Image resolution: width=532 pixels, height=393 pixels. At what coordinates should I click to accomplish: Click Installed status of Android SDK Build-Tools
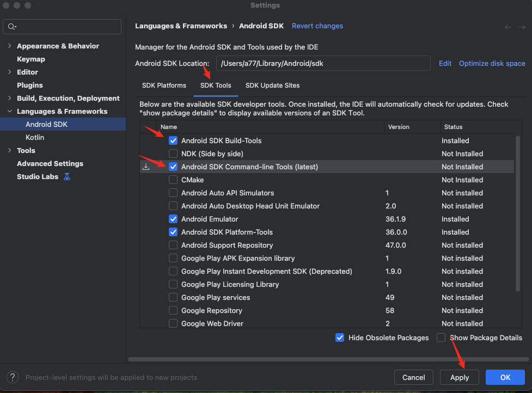[455, 140]
